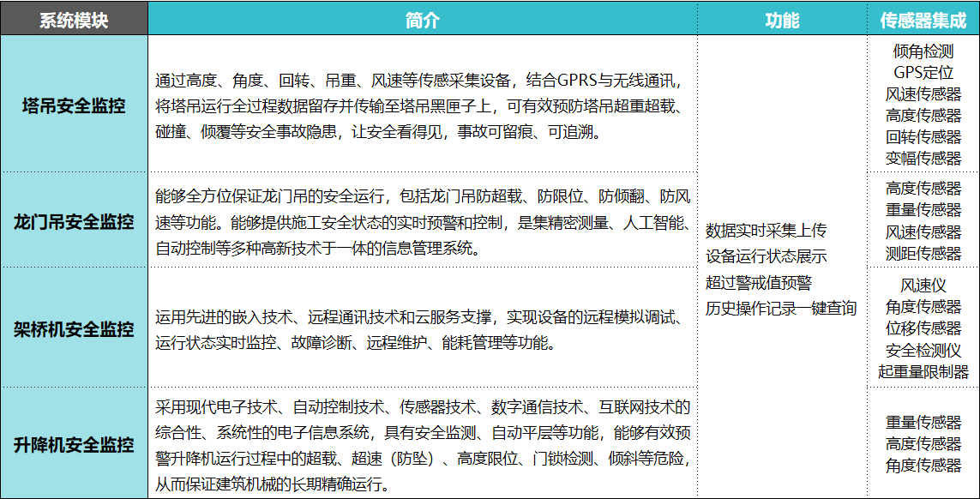Select the 变幅传感器 entry
Screen dimensions: 980x499
point(923,159)
